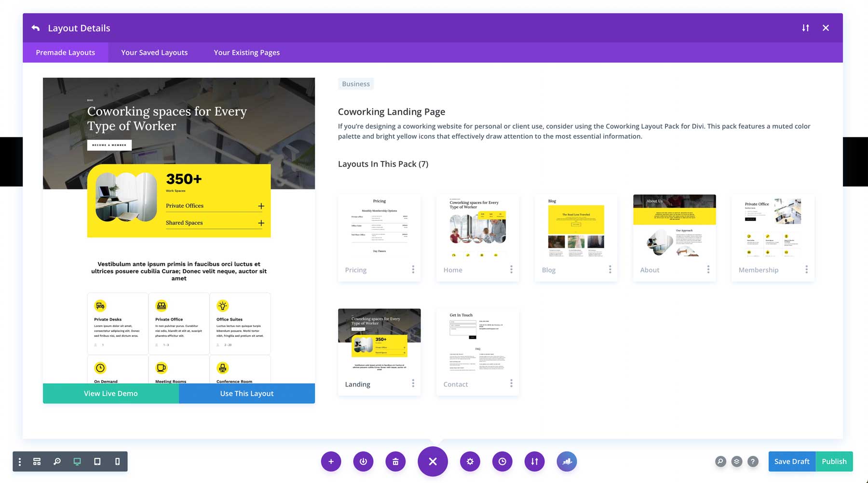Switch to the Your Existing Pages tab

tap(246, 52)
